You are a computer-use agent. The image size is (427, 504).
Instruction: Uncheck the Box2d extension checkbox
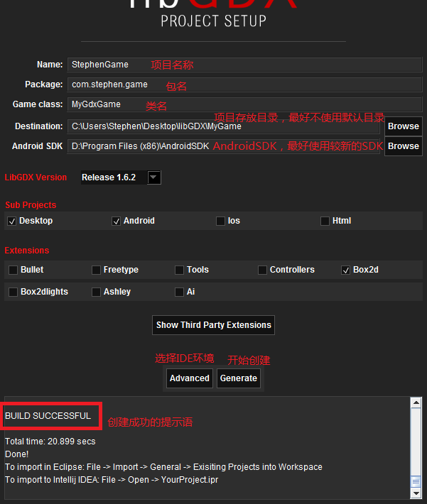coord(345,270)
